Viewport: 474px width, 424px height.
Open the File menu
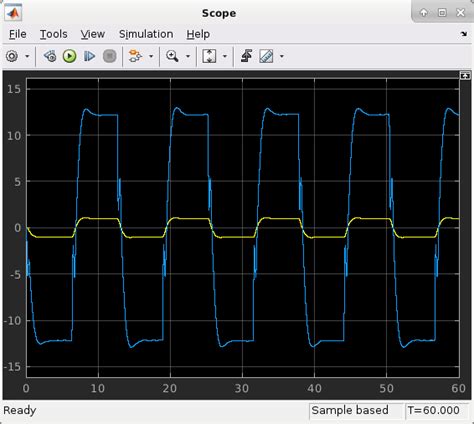pos(18,34)
